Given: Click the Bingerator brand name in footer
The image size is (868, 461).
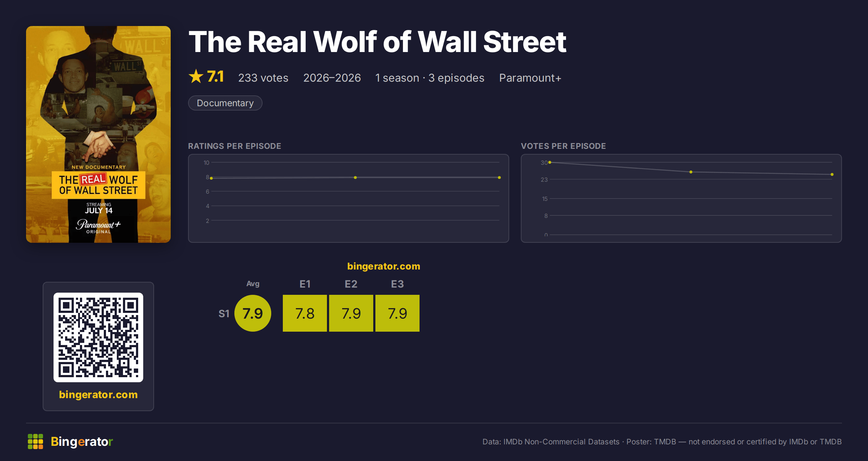Looking at the screenshot, I should [82, 441].
